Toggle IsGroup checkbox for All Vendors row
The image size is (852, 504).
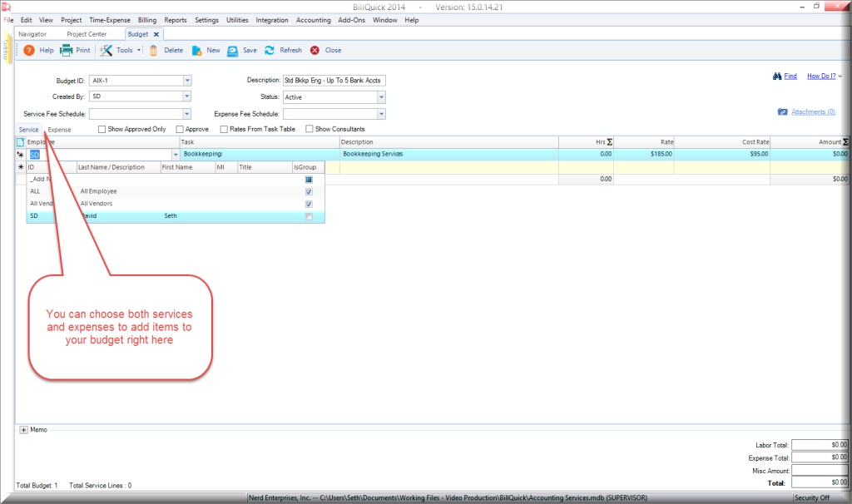click(x=309, y=205)
